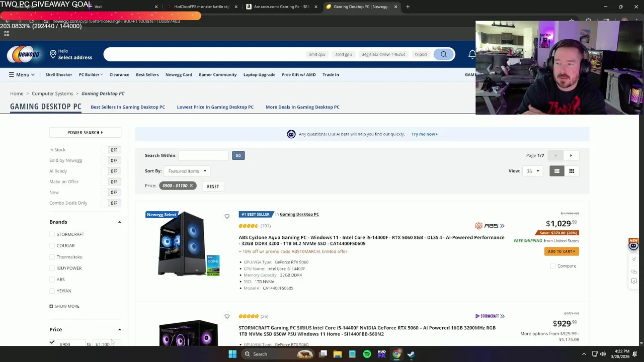The width and height of the screenshot is (644, 362).
Task: Toggle In Stock filter switch
Action: coord(110,150)
